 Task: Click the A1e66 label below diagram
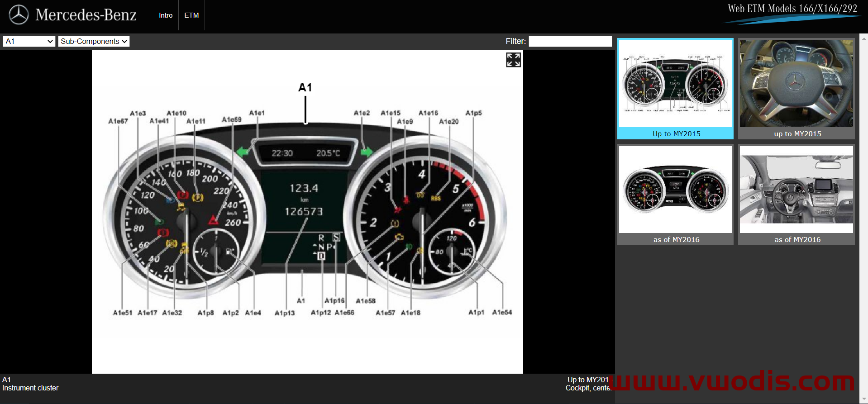point(345,312)
